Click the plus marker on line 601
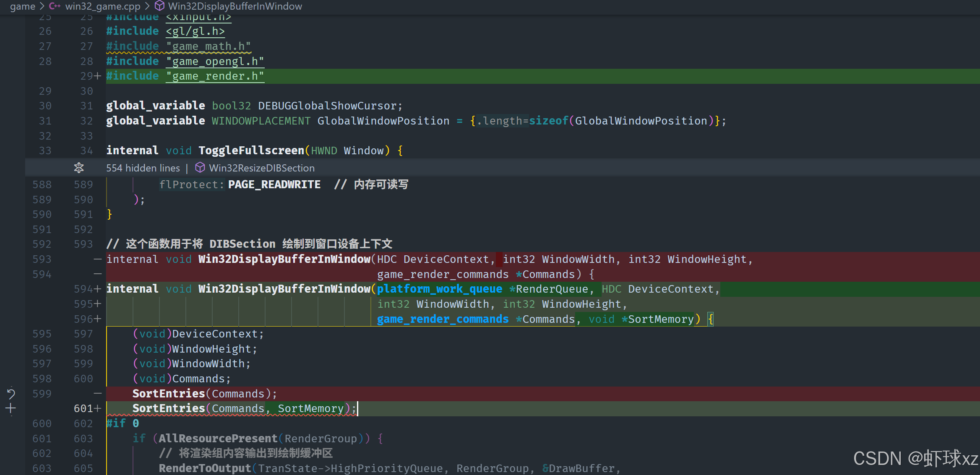 coord(98,408)
